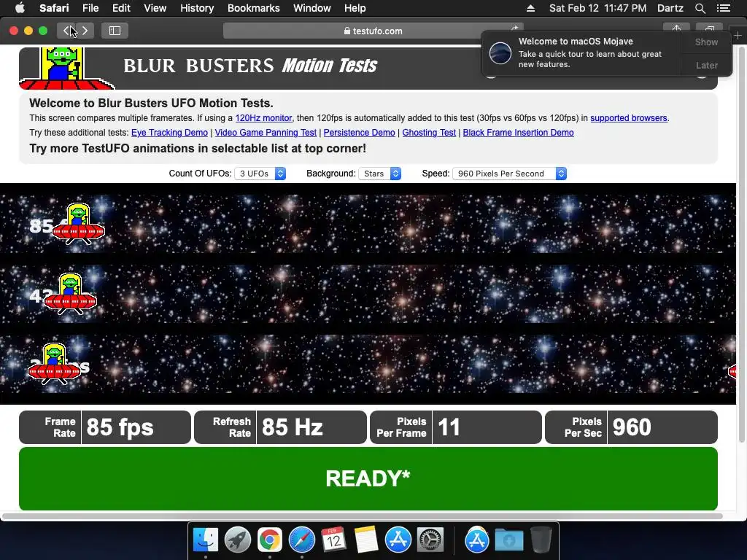Click the Blur Busters alien logo
The height and width of the screenshot is (560, 747).
pyautogui.click(x=66, y=68)
